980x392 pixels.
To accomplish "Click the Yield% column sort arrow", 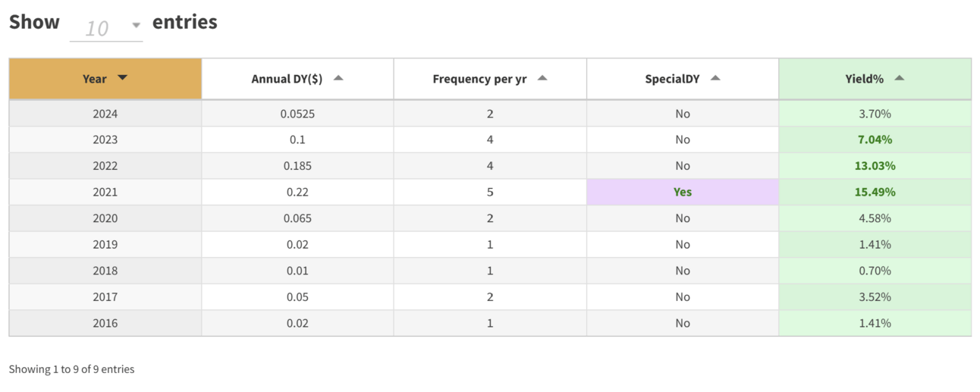I will click(x=899, y=78).
